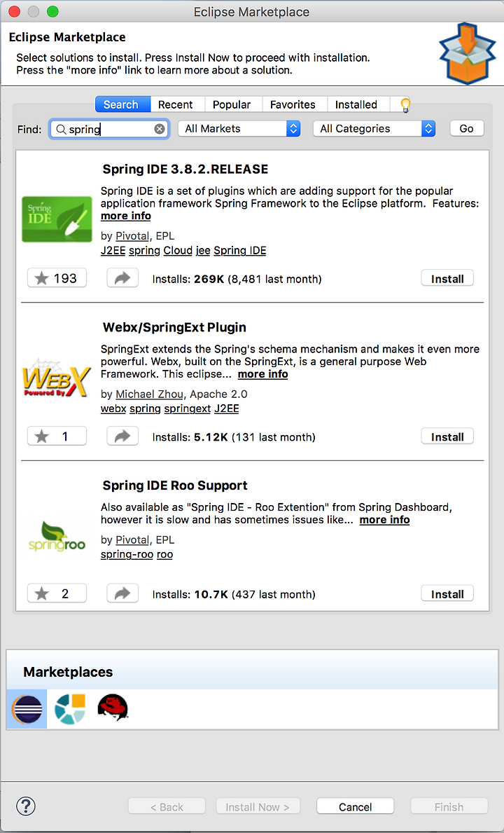Screen dimensions: 504x833
Task: Click the Spring IDE tag link
Action: pyautogui.click(x=240, y=250)
